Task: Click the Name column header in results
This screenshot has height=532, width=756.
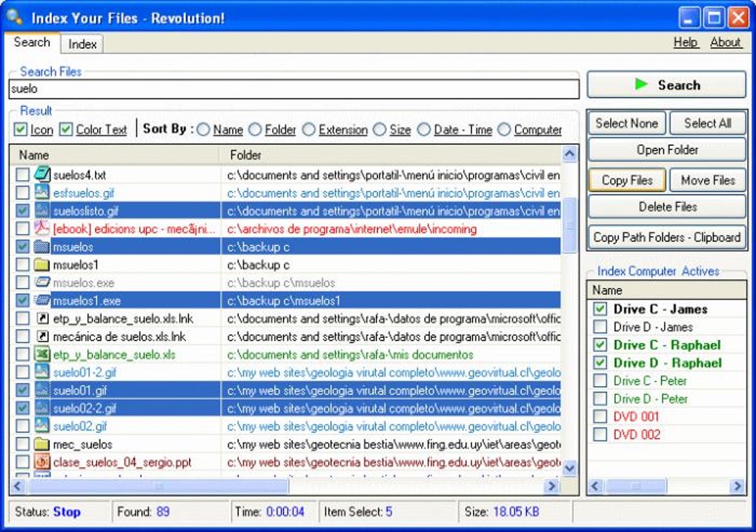Action: (114, 155)
